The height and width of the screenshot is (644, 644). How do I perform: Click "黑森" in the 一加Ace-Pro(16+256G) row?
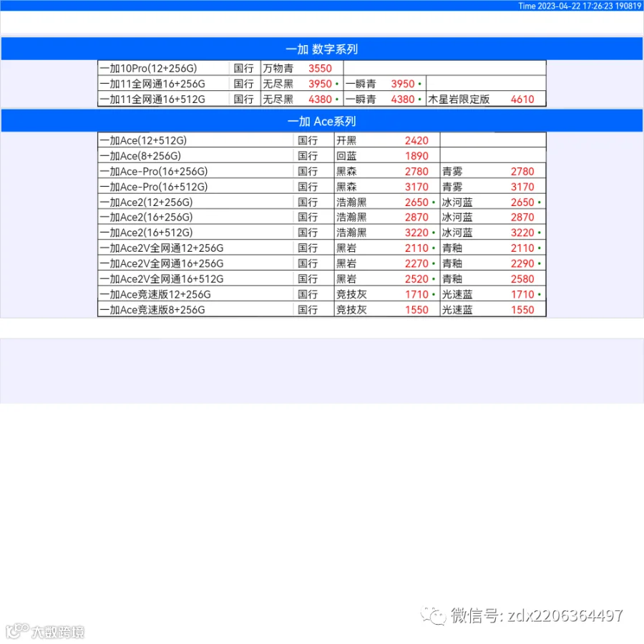(346, 171)
